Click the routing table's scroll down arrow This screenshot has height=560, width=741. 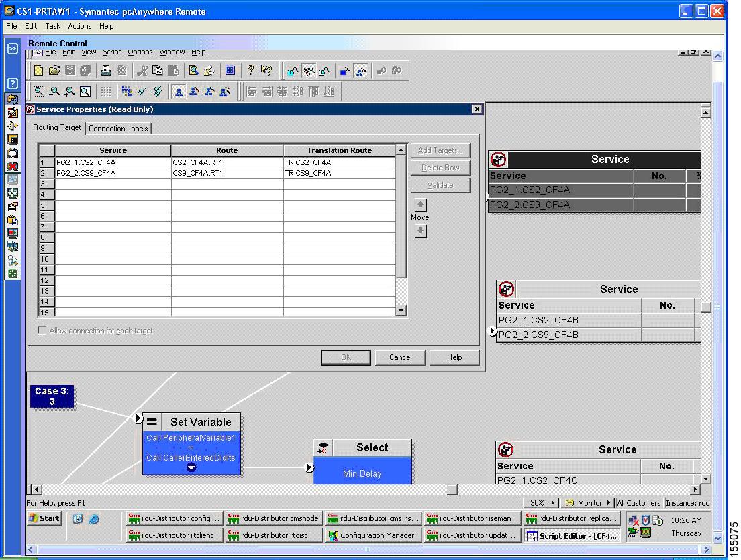(401, 311)
